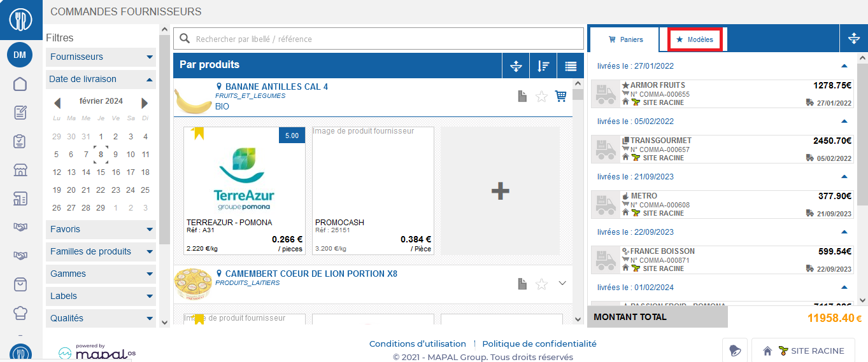Click the BANANE ANTILLES CAL 4 product title
The image size is (868, 362).
(x=276, y=87)
